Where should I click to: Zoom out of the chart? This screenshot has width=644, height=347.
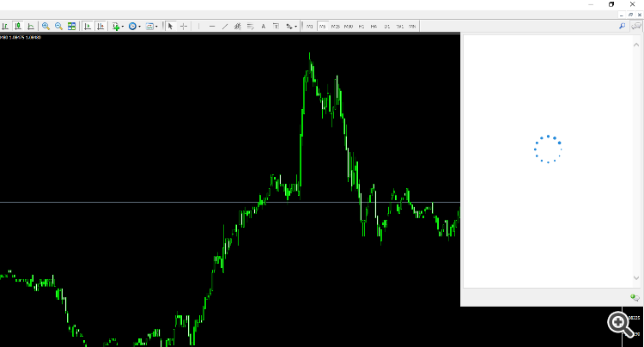pyautogui.click(x=58, y=27)
